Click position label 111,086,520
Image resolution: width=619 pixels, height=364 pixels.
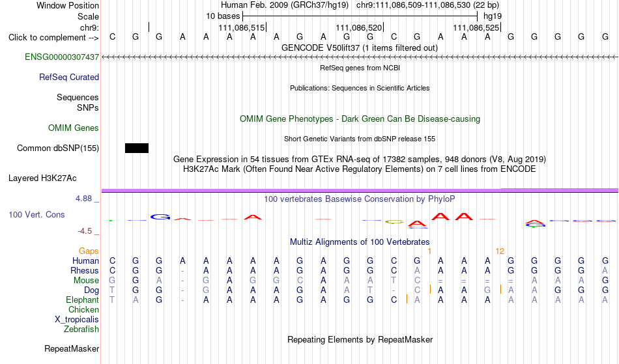pos(359,27)
